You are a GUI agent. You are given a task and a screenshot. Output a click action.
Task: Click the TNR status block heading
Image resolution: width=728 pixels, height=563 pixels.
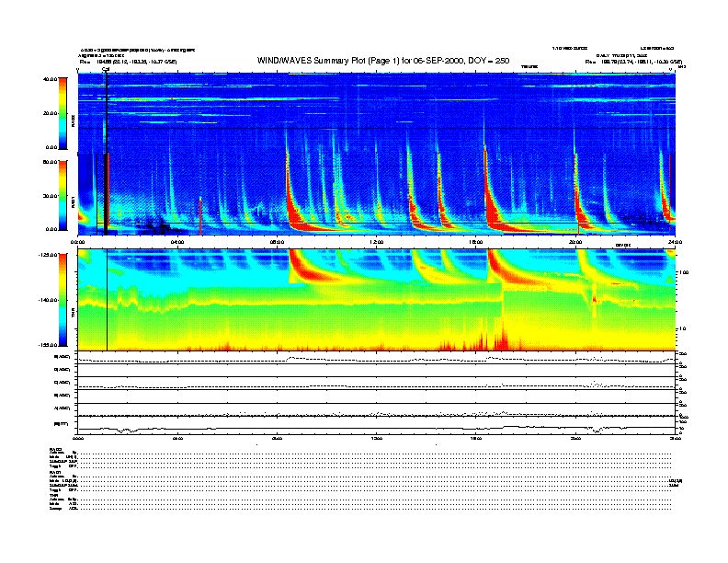coord(53,495)
